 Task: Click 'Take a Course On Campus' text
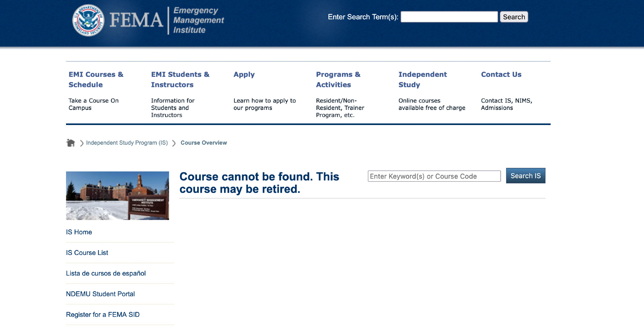click(x=93, y=104)
